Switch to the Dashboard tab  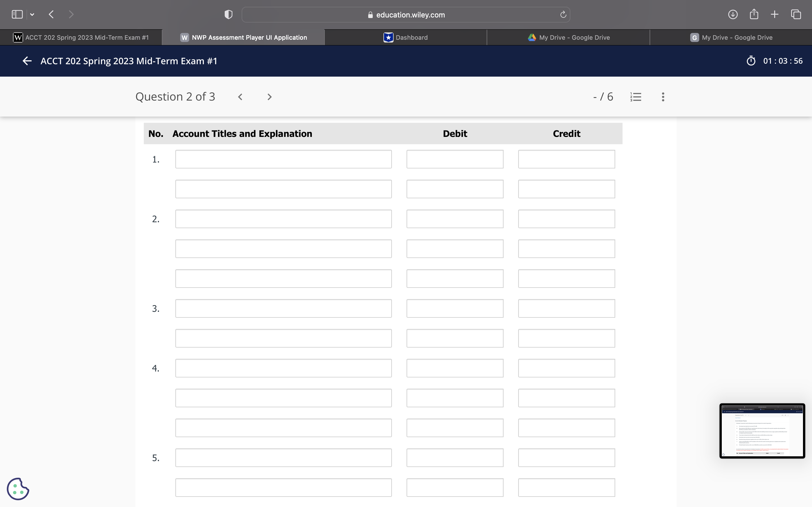(x=405, y=37)
